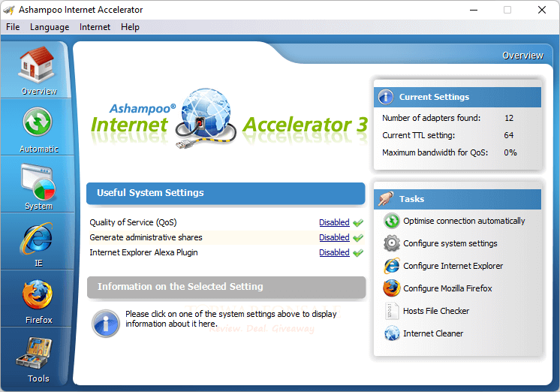Viewport: 560px width, 392px height.
Task: Click the Current Settings info icon
Action: pyautogui.click(x=386, y=97)
